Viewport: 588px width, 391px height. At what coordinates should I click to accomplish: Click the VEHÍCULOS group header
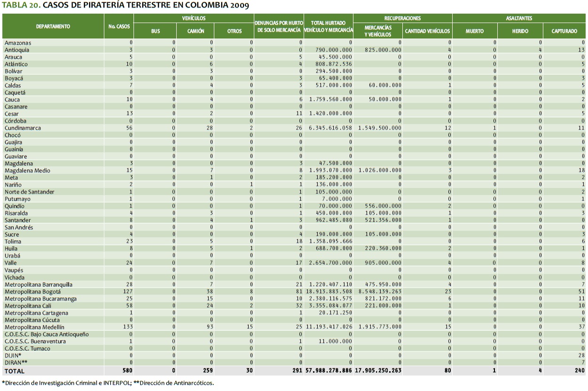click(x=194, y=18)
